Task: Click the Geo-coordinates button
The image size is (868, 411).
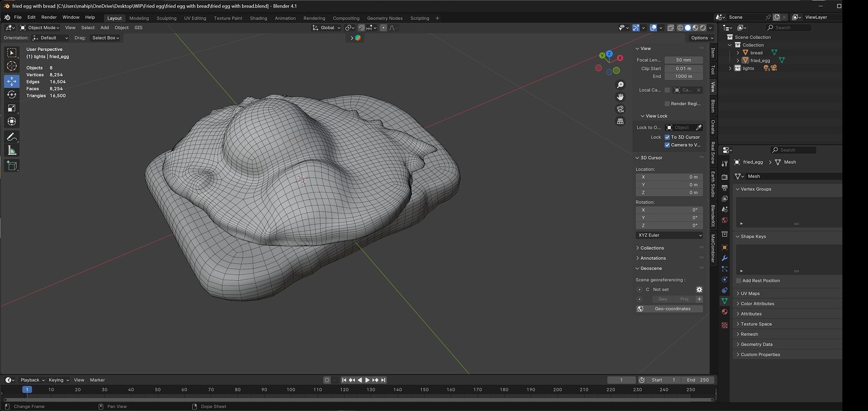Action: click(x=672, y=309)
